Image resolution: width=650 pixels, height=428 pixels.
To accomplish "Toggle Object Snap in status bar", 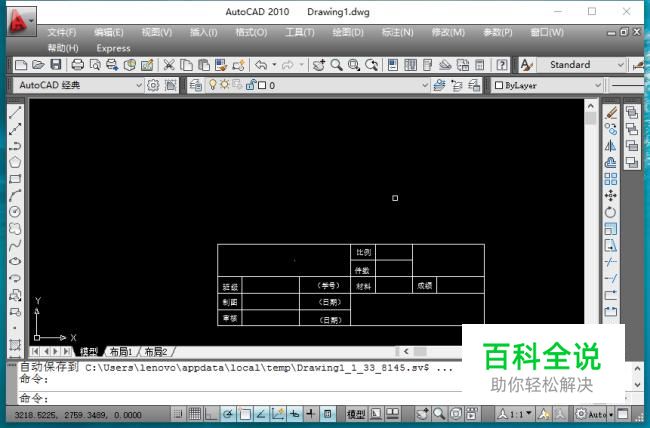I will [x=245, y=413].
